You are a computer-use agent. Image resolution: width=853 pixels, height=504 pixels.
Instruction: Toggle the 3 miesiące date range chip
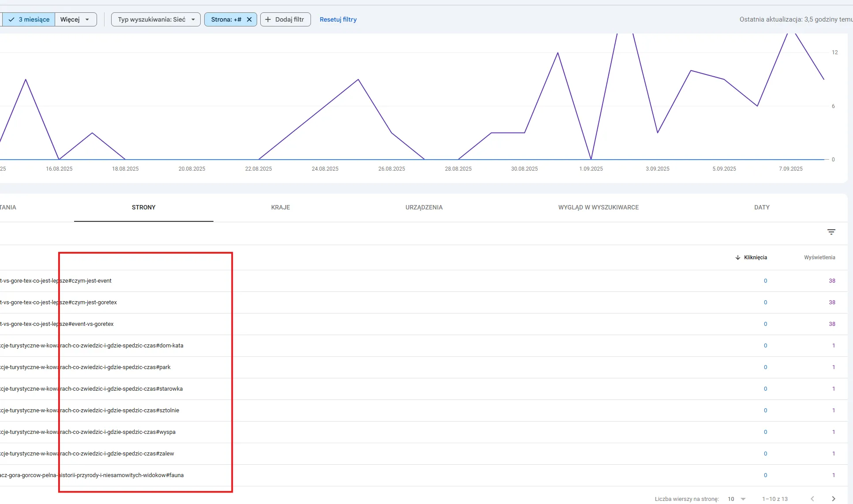point(29,19)
